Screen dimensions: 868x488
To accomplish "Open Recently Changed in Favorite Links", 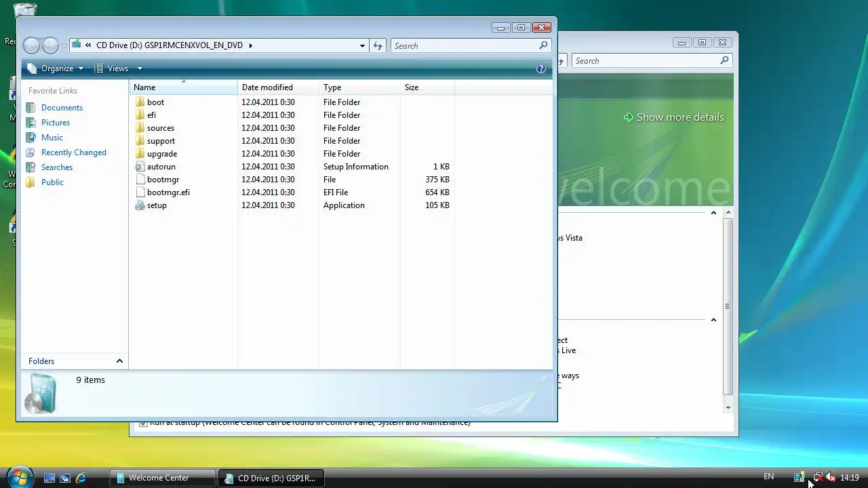I will 74,152.
